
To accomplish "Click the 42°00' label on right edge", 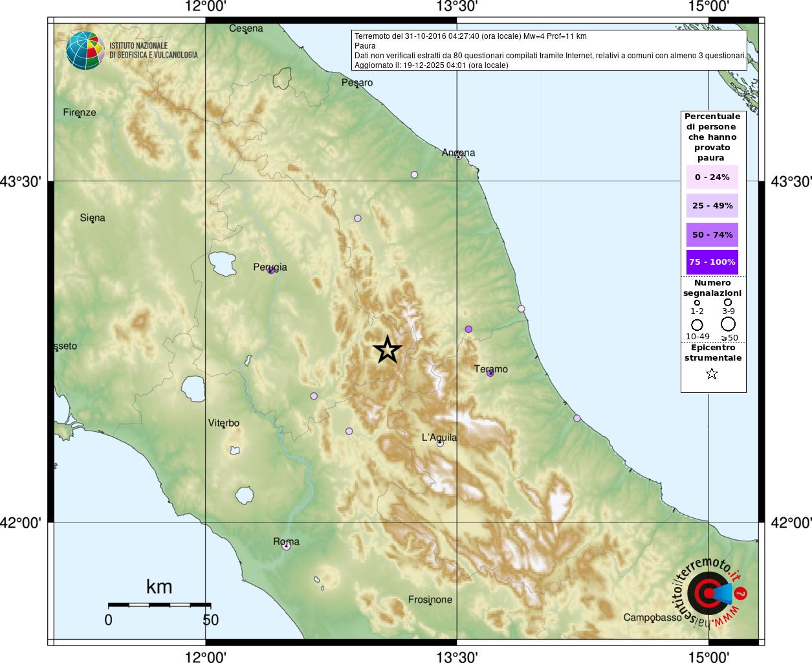I will point(791,523).
